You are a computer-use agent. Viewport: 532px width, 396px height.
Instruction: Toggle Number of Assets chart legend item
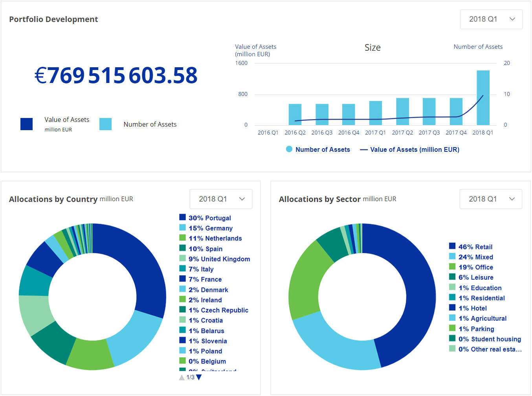click(x=318, y=149)
